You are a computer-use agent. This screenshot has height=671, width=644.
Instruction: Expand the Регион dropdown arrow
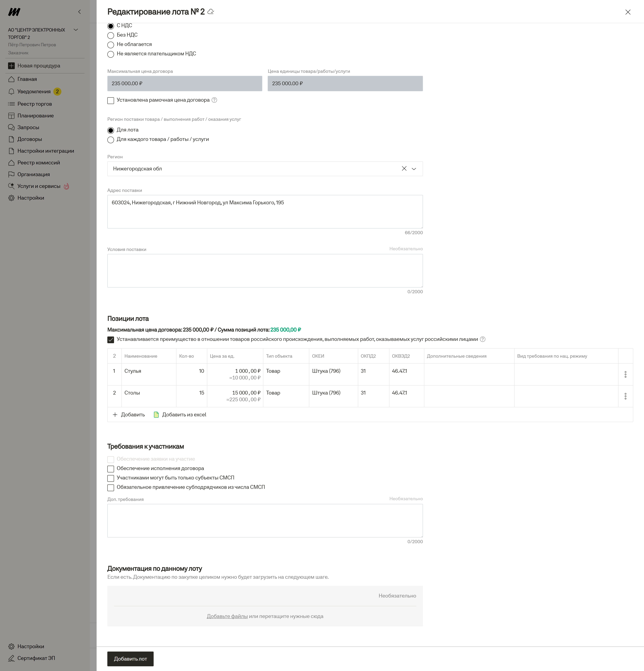[414, 169]
